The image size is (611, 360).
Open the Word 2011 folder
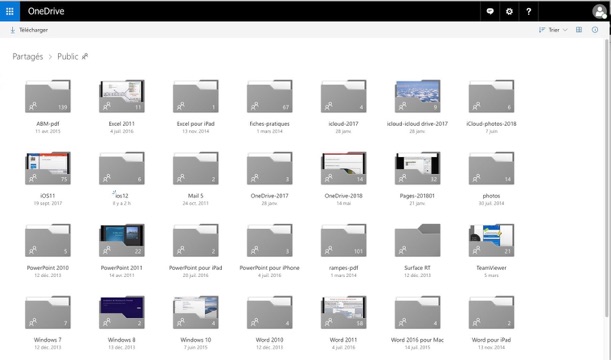[343, 312]
